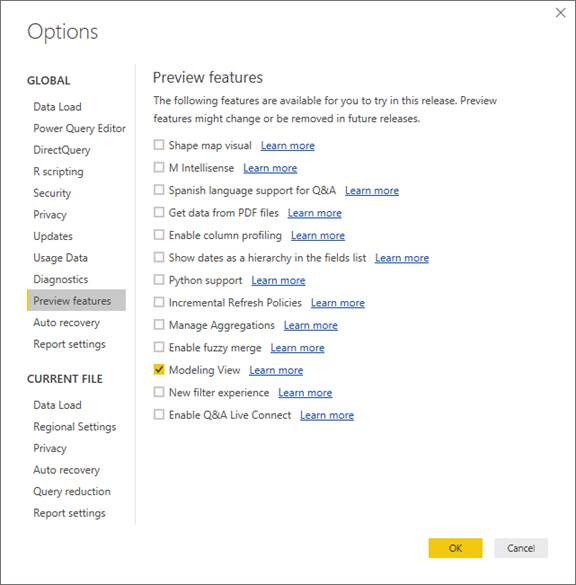
Task: Go to Security settings
Action: (52, 193)
